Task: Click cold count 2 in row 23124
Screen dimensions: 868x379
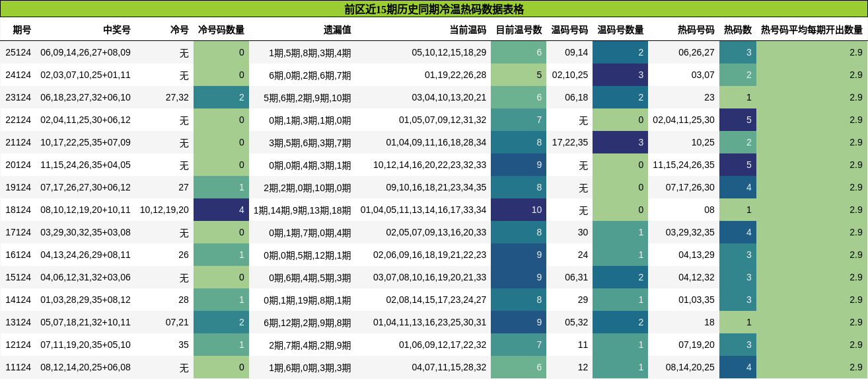Action: coord(221,97)
